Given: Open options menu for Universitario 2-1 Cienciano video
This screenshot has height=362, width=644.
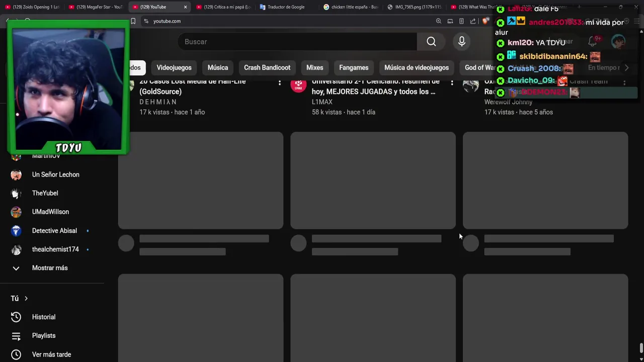Looking at the screenshot, I should point(452,82).
